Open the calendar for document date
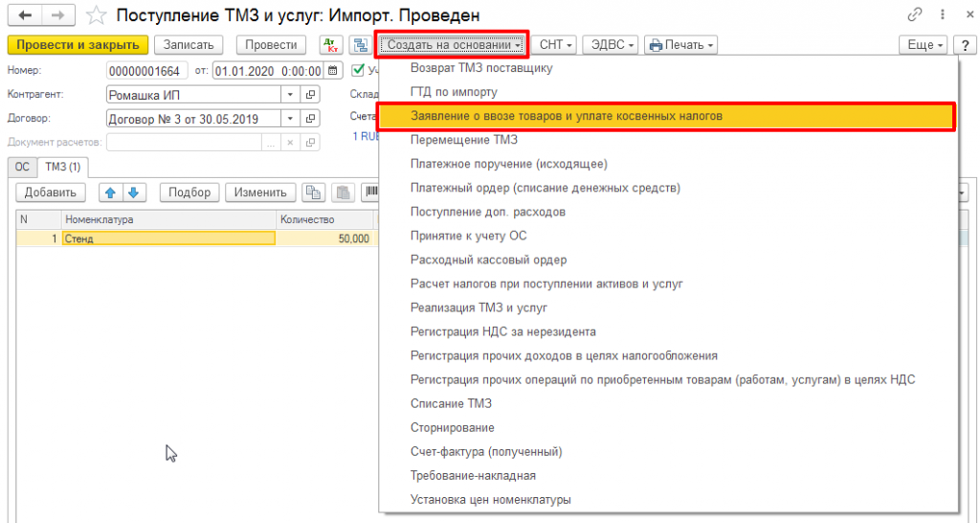Screen dimensions: 980x523 pyautogui.click(x=333, y=71)
